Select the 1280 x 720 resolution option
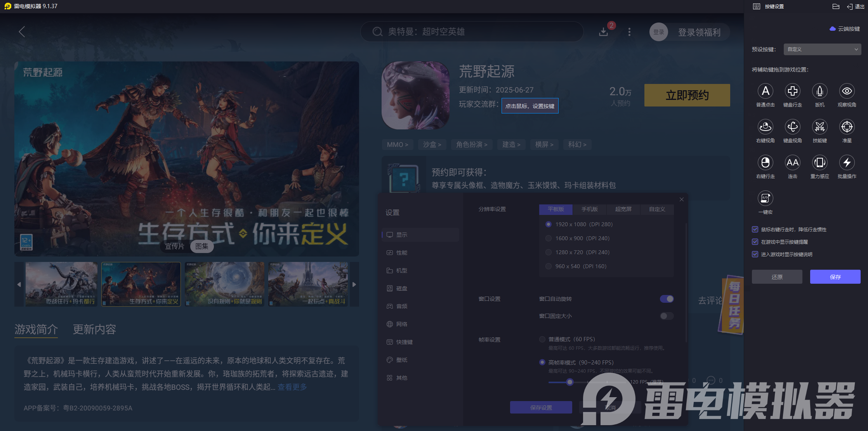 [549, 252]
